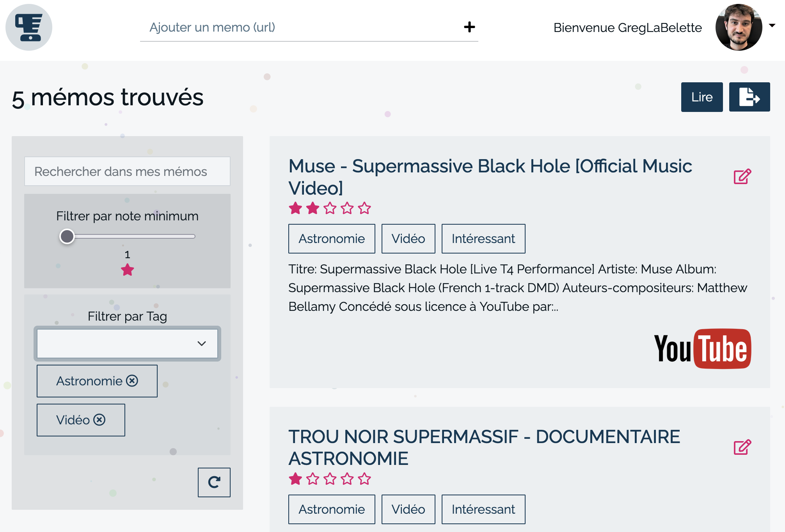Click the minimum rating slider handle
Viewport: 785px width, 532px height.
(x=67, y=236)
